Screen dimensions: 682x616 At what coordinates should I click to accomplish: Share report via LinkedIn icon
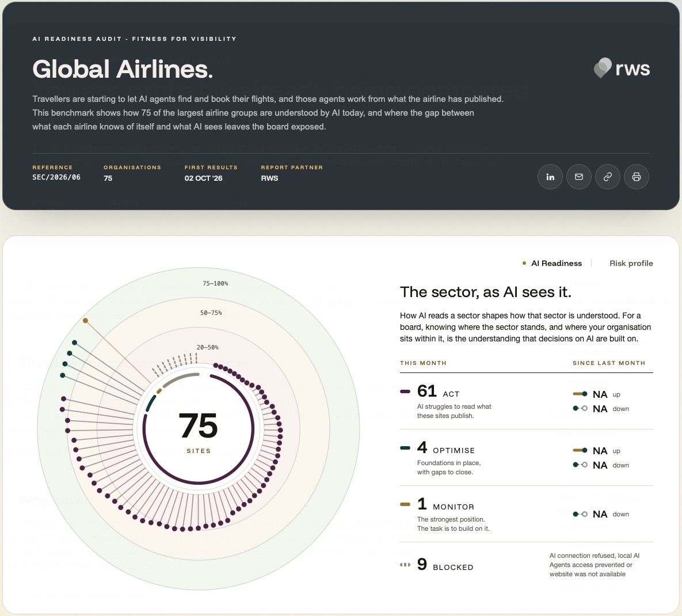click(550, 177)
